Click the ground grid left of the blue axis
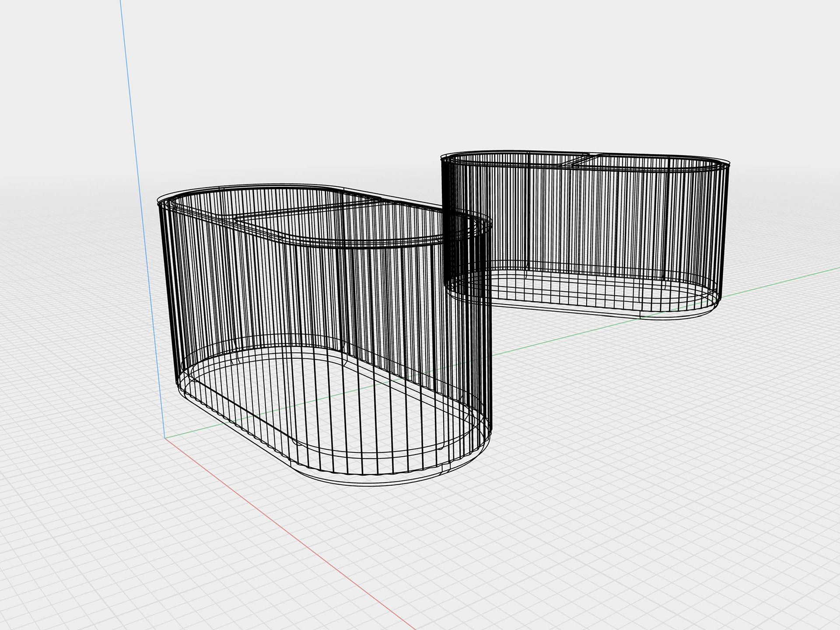The height and width of the screenshot is (630, 840). (66, 394)
